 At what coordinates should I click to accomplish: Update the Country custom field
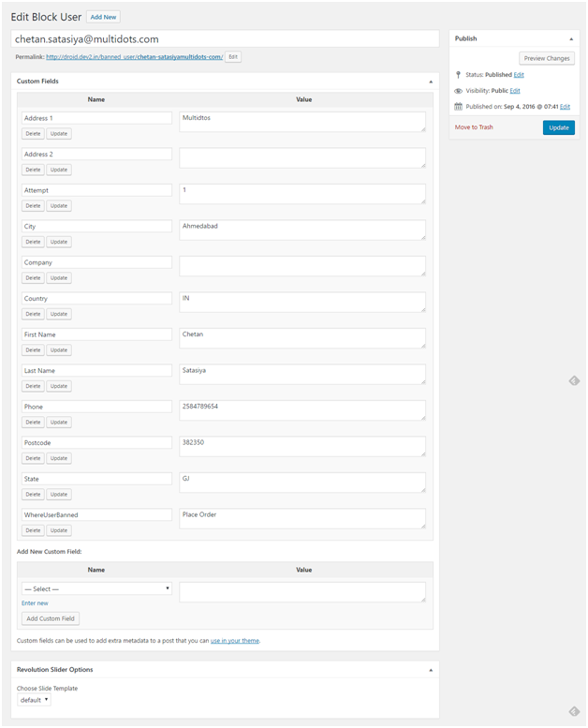59,314
